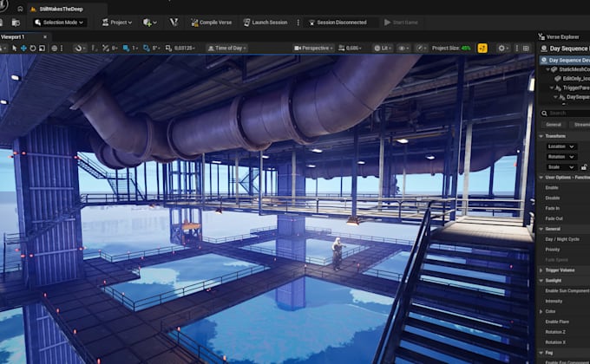Viewport: 590px width, 364px height.
Task: Click the yellow project size warning icon
Action: (482, 49)
